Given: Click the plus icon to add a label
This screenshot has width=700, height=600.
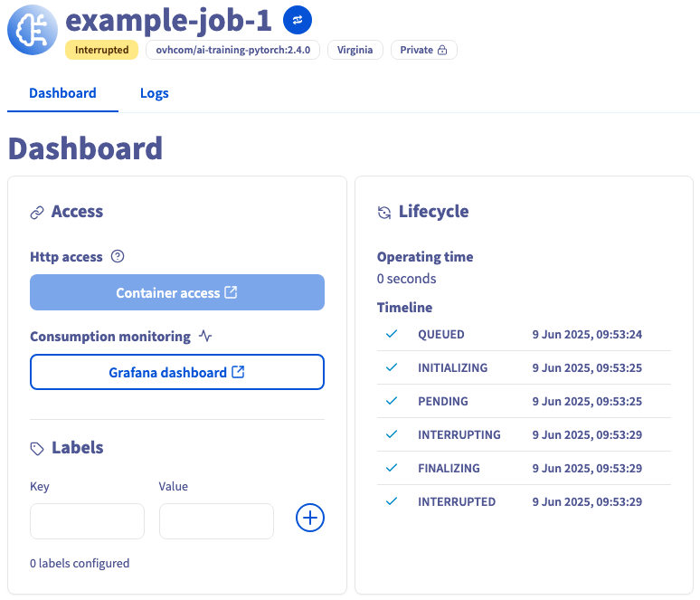Looking at the screenshot, I should pos(310,518).
